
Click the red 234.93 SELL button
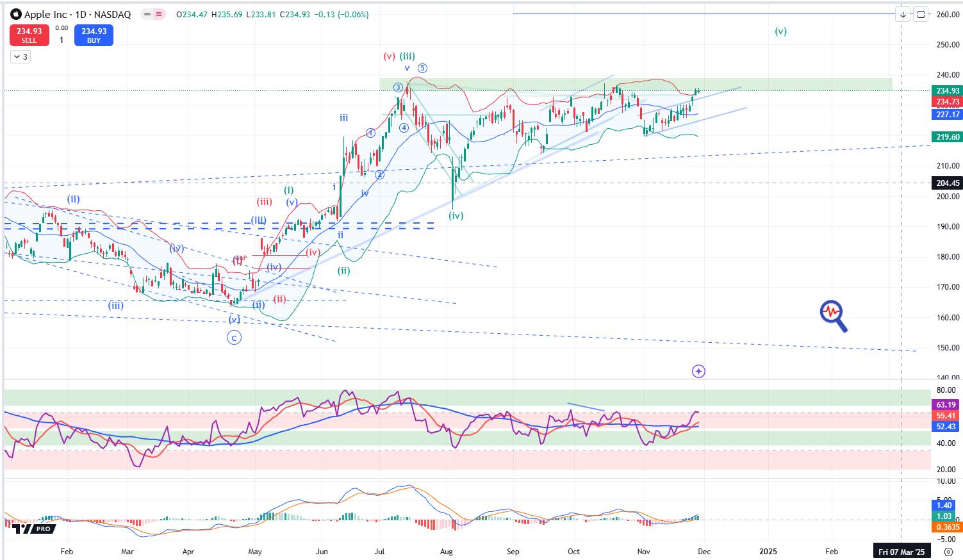(29, 35)
